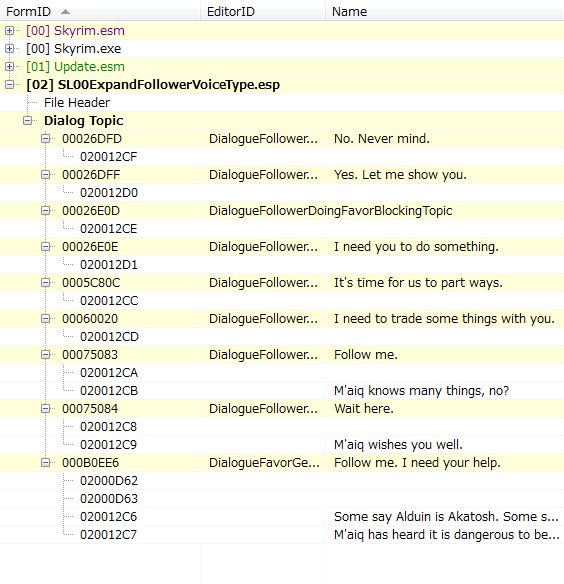Collapse the 00026E0D topic node
The height and width of the screenshot is (584, 564).
45,211
